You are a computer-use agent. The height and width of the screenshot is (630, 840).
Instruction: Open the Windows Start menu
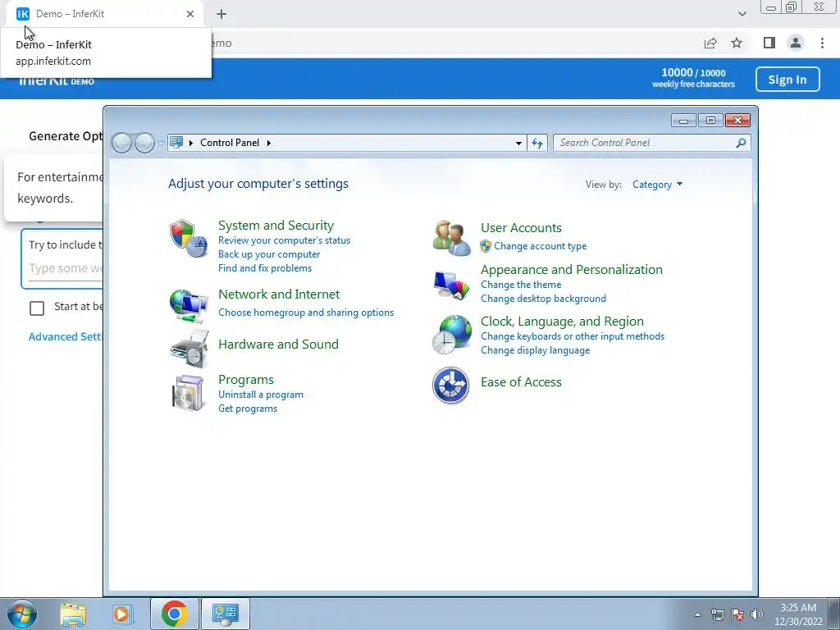(x=22, y=614)
